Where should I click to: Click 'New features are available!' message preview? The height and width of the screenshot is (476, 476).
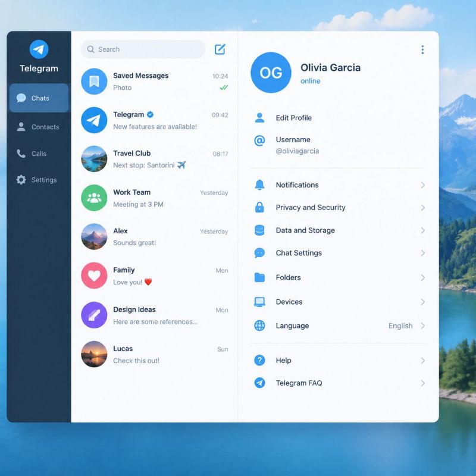[155, 127]
